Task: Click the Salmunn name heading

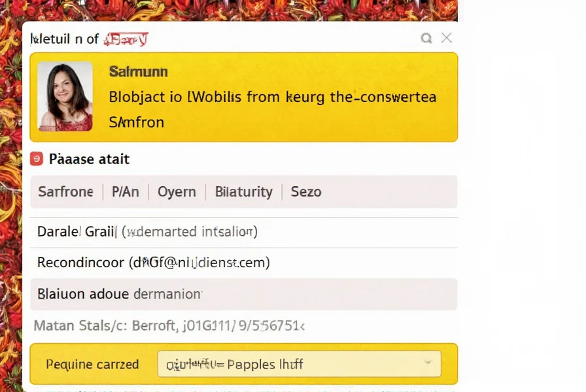Action: click(x=138, y=71)
